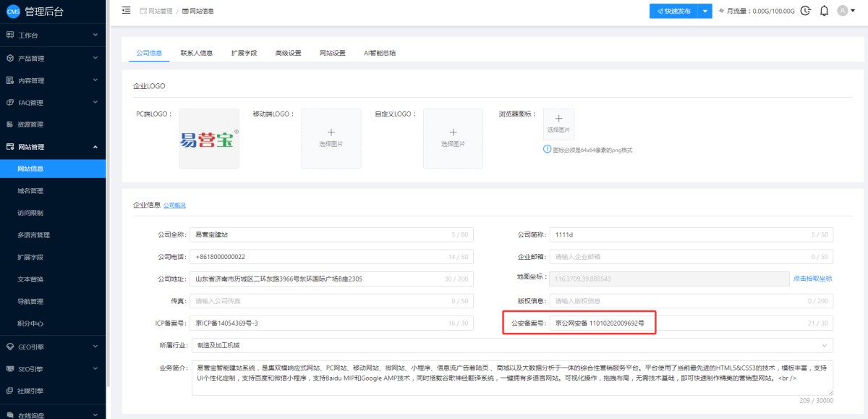Click the plus icon for 移动端LOGO upload
This screenshot has width=868, height=419.
pos(331,132)
